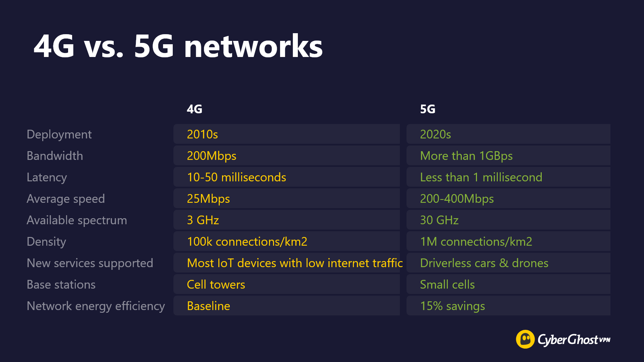This screenshot has height=362, width=644.
Task: Click the CyberGhost ghost logo icon
Action: 525,339
